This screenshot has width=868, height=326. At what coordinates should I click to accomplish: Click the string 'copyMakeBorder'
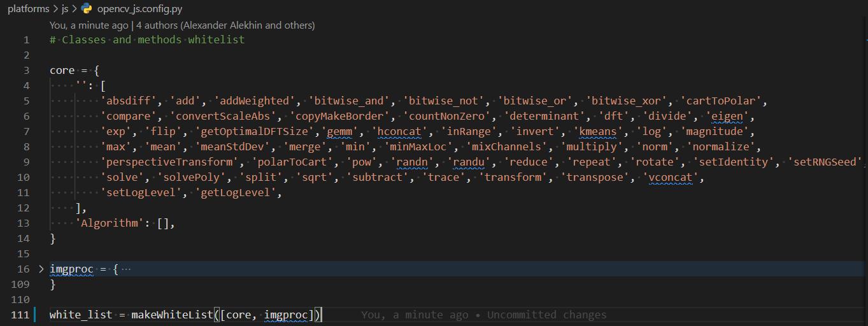[340, 116]
